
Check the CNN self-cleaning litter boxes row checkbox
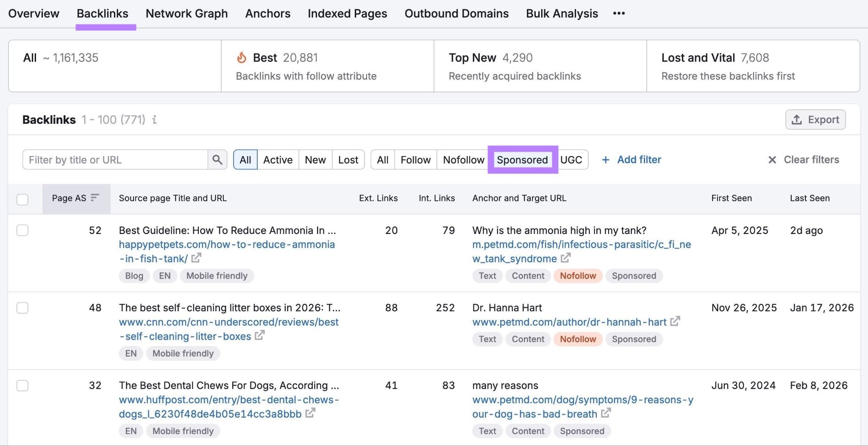point(22,308)
